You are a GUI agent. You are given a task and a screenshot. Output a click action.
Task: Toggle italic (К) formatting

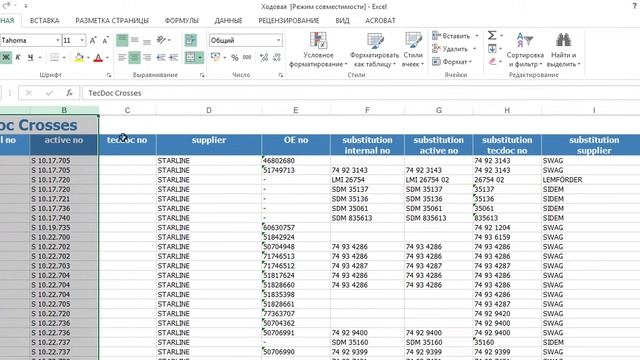tap(18, 58)
